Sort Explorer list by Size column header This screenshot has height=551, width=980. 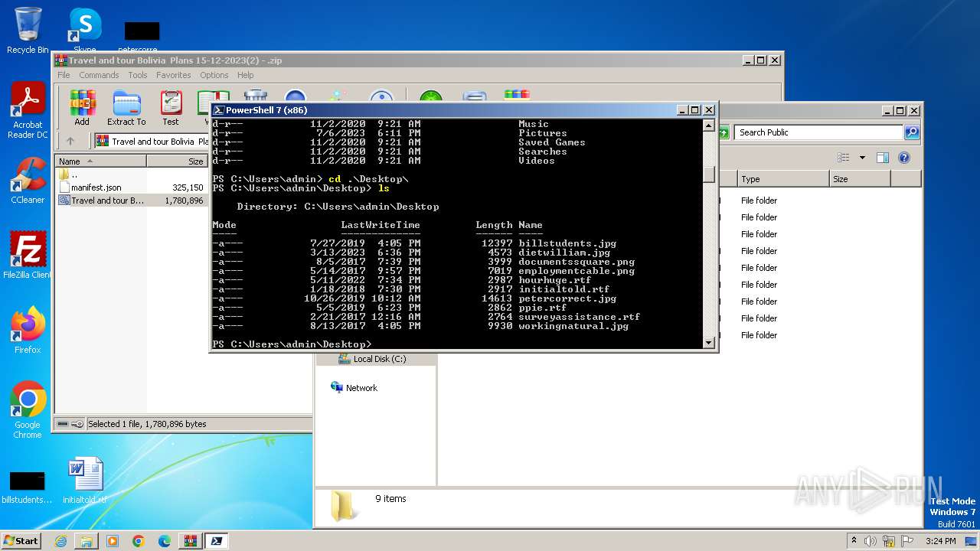(860, 179)
